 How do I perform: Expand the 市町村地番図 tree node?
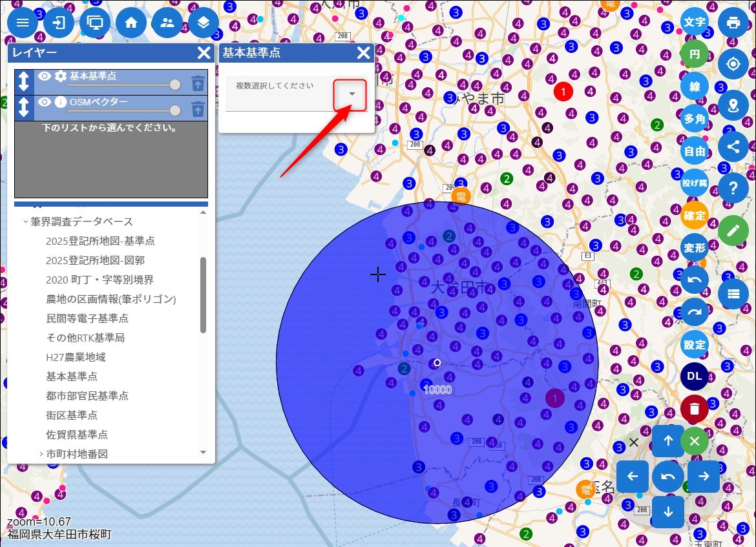tap(41, 454)
